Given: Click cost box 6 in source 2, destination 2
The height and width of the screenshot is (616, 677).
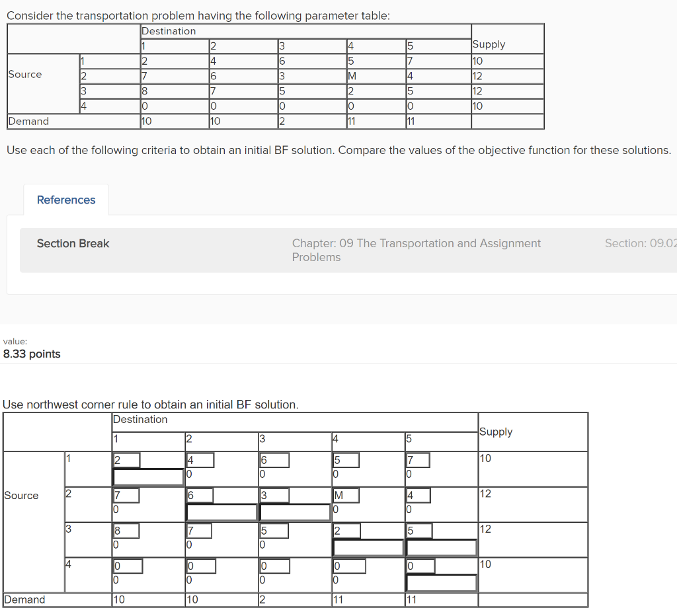Looking at the screenshot, I should pyautogui.click(x=200, y=495).
